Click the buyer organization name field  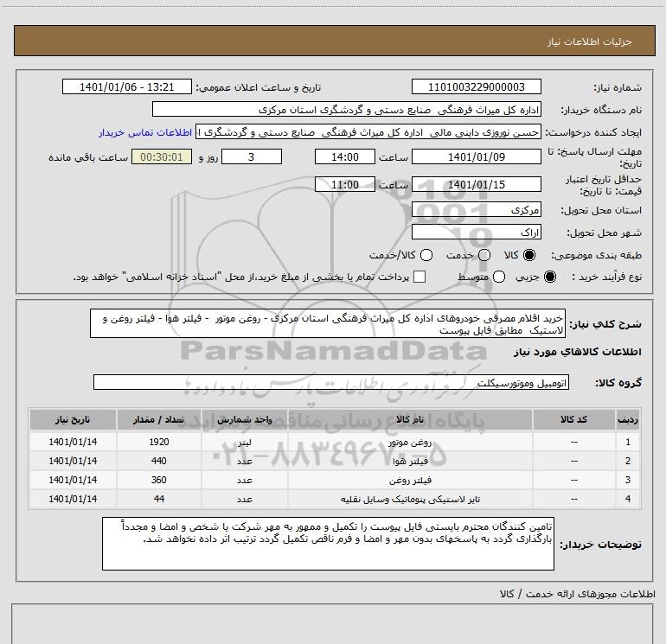tap(347, 110)
